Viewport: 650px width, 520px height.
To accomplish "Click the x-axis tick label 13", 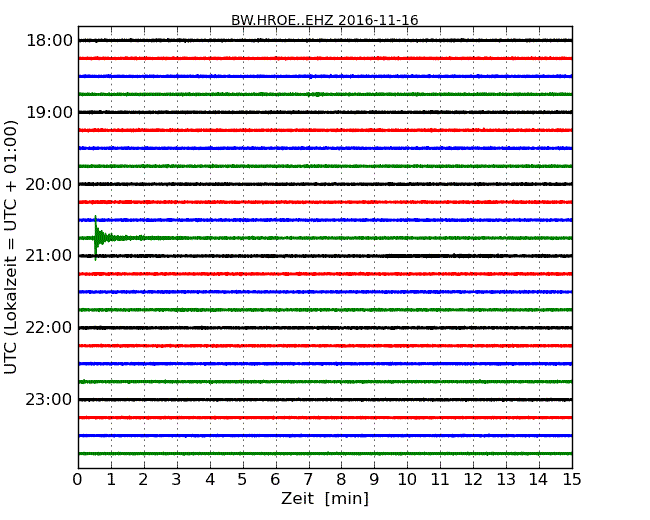I will [506, 480].
